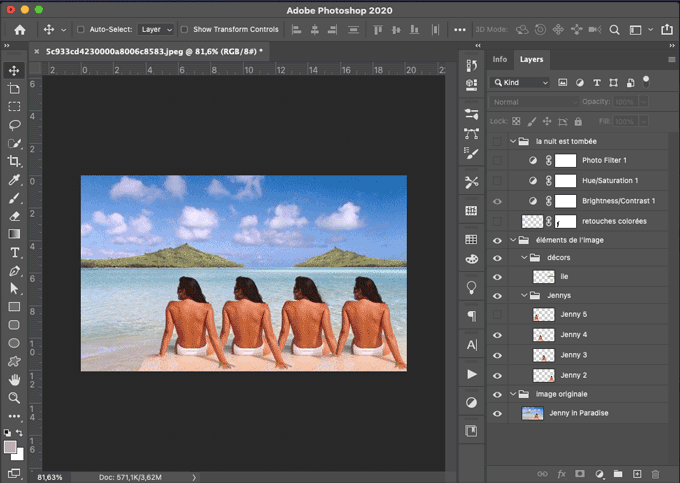The width and height of the screenshot is (680, 483).
Task: Create a new layer from panel footer
Action: point(636,473)
